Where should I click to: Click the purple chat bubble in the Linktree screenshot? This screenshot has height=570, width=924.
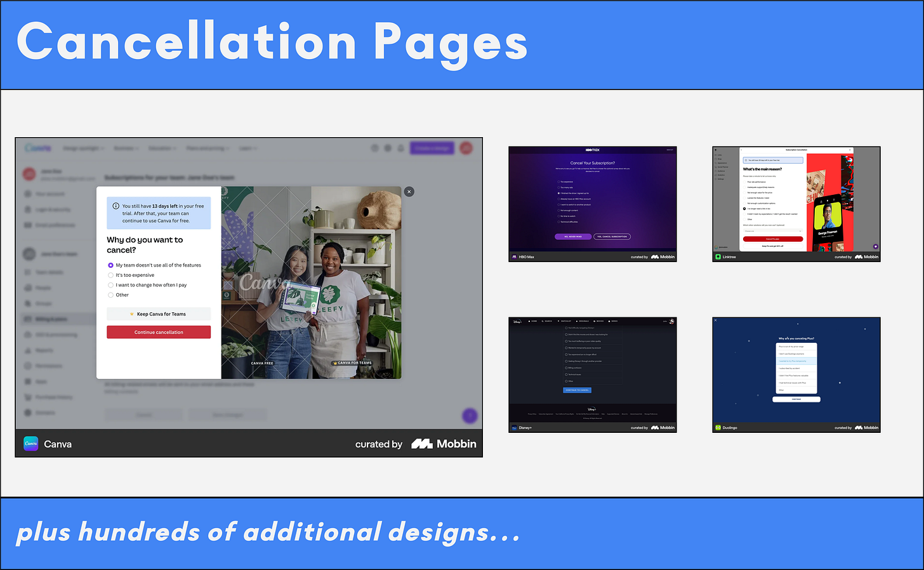click(x=875, y=246)
